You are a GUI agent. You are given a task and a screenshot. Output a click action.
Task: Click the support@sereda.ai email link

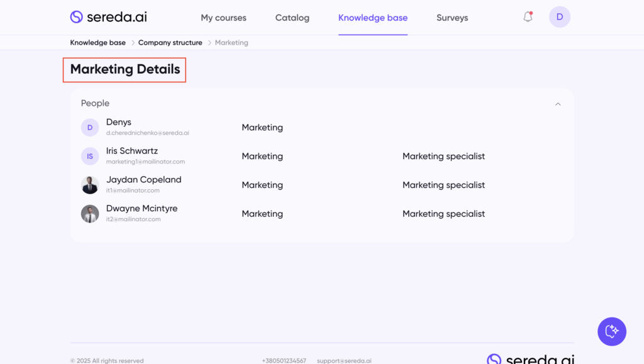click(344, 361)
